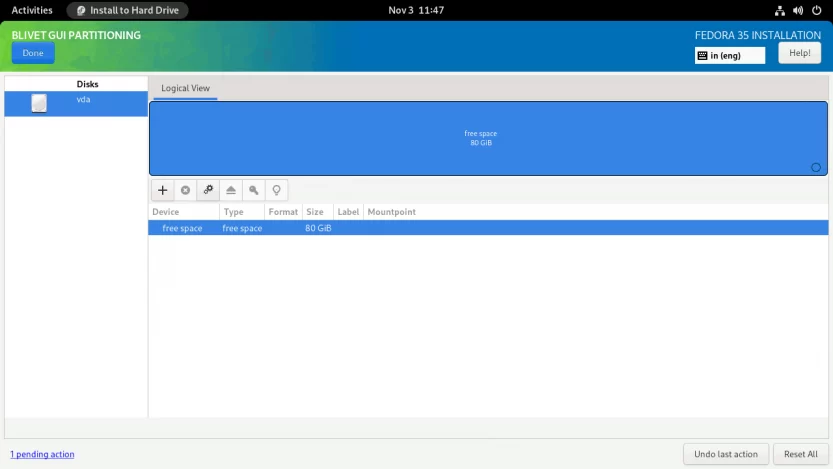
Task: Click the edit device wrench icon
Action: (x=208, y=190)
